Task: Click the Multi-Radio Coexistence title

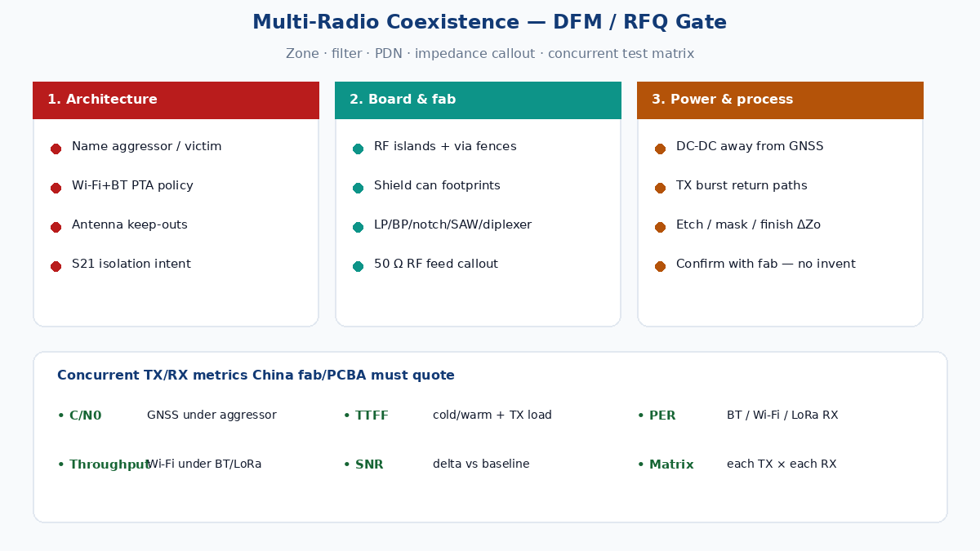Action: click(489, 23)
